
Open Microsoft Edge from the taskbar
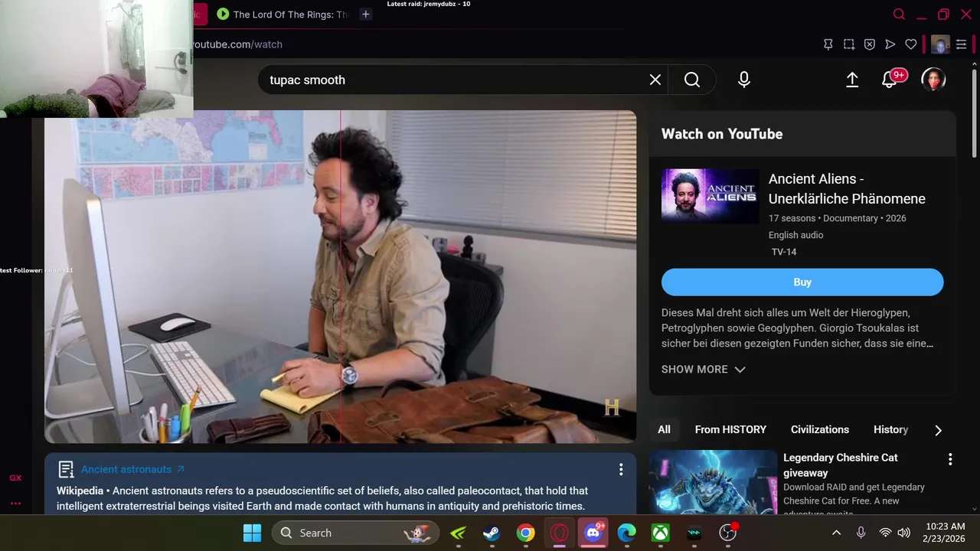pyautogui.click(x=627, y=533)
